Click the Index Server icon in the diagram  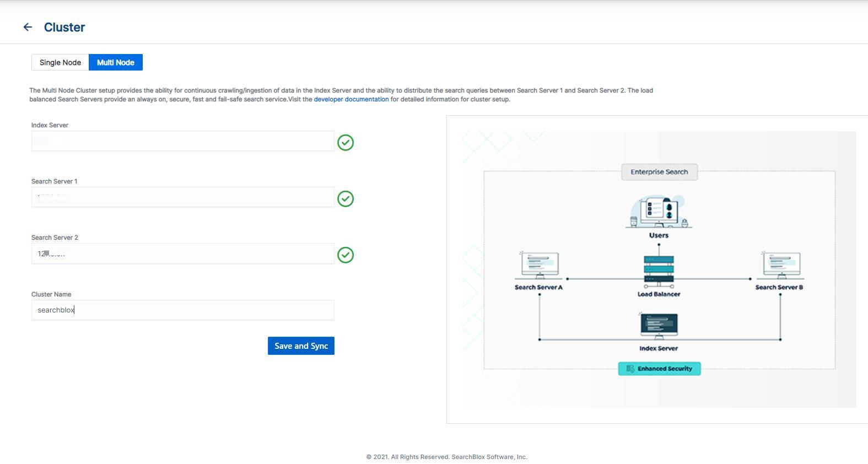[x=659, y=326]
